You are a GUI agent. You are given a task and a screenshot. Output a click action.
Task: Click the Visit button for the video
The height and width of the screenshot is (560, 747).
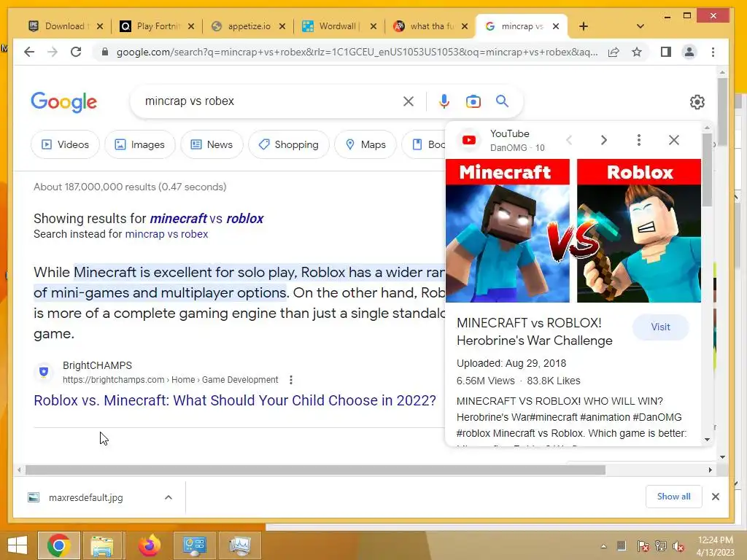point(660,327)
